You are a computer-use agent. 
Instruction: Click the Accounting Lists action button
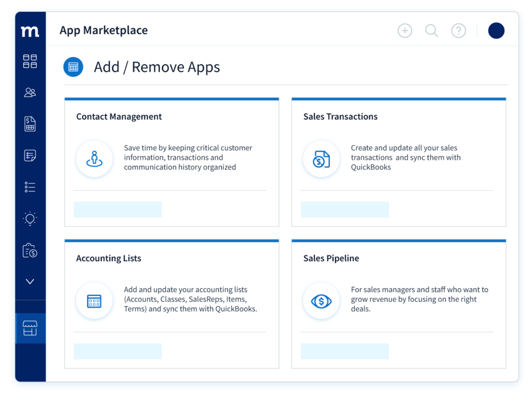point(118,351)
